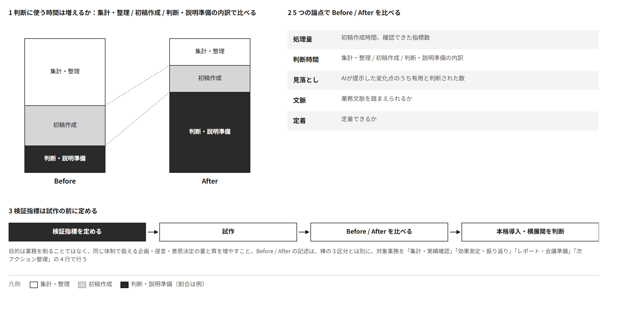Click the 見落とし row heading
This screenshot has height=313, width=644.
click(306, 80)
